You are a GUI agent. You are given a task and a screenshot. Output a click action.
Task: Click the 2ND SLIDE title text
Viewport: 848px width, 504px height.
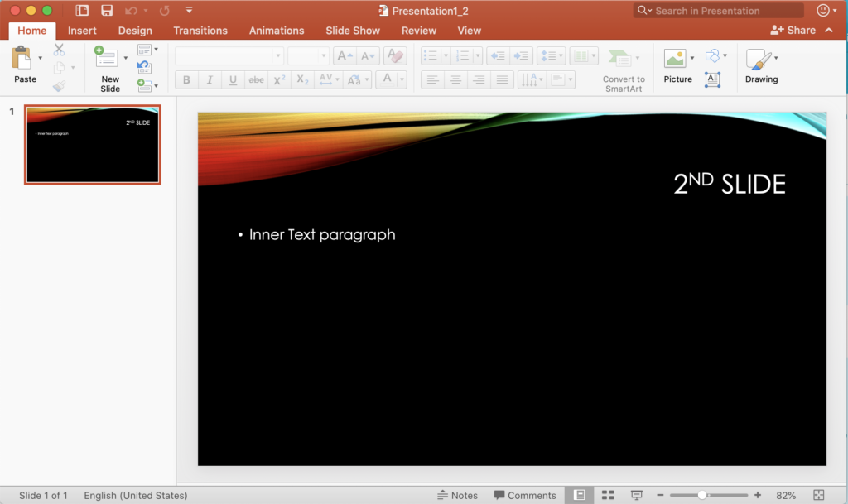click(x=730, y=185)
